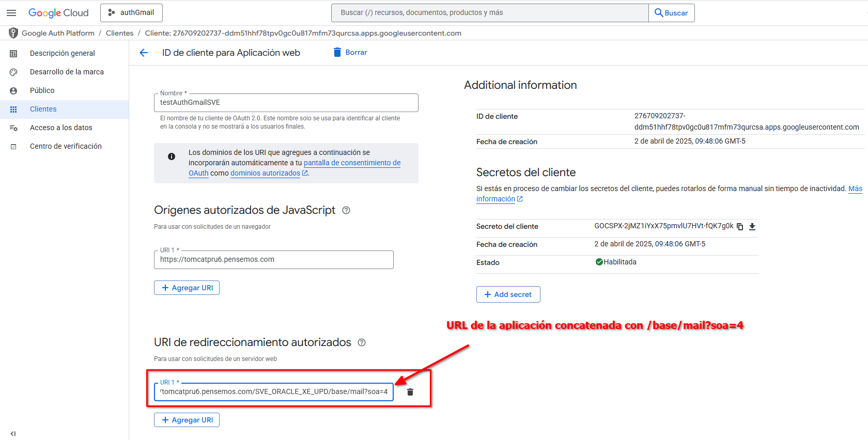This screenshot has width=868, height=440.
Task: Navigate to Centro de verificación
Action: pos(66,146)
